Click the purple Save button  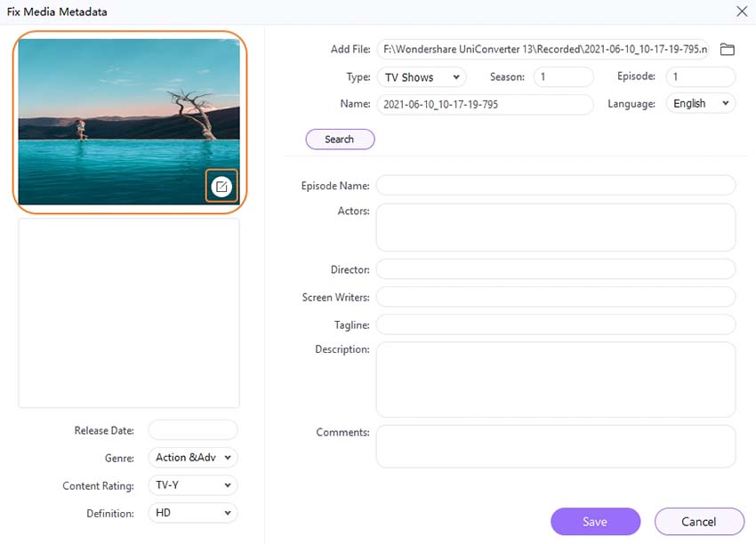coord(595,522)
